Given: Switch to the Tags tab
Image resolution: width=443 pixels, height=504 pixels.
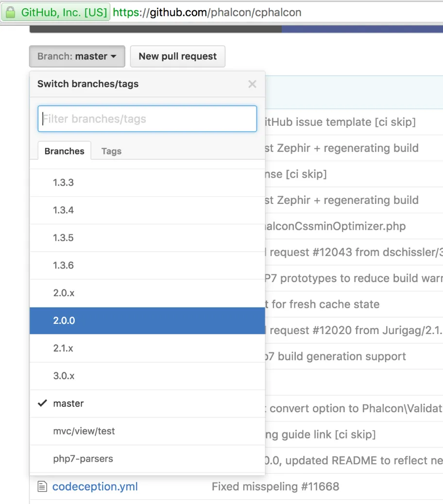Looking at the screenshot, I should (x=111, y=151).
